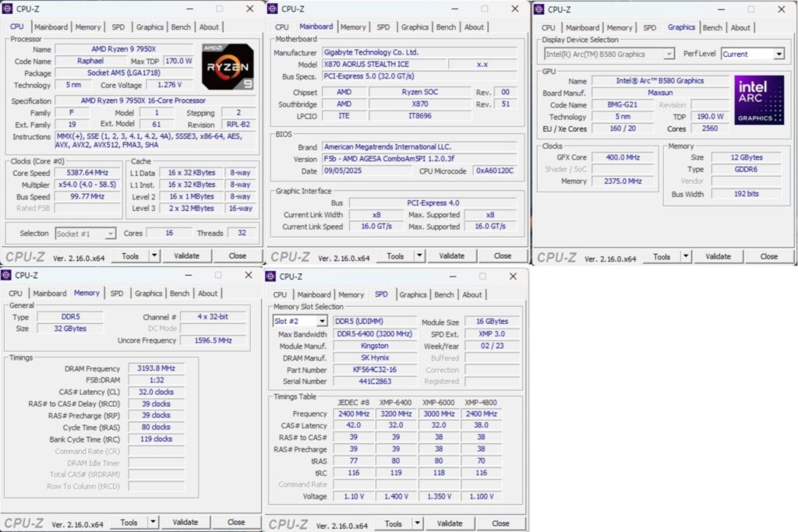Open Tools dropdown arrow in SPD window
798x532 pixels.
pyautogui.click(x=418, y=523)
